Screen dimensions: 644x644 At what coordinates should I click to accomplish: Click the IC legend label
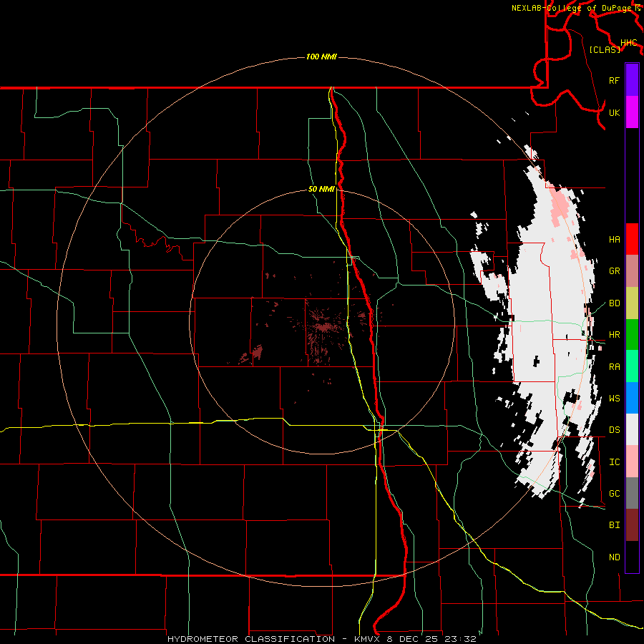click(614, 462)
